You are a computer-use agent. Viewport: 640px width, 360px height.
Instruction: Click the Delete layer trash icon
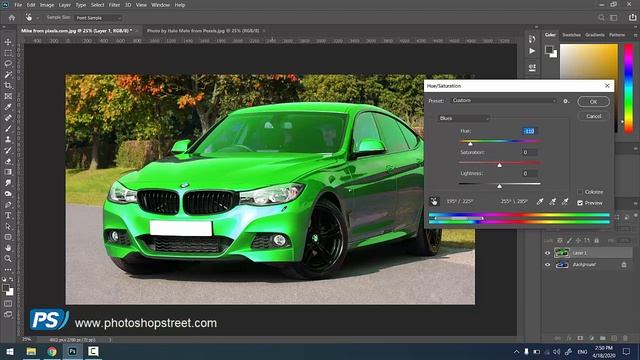(x=625, y=338)
